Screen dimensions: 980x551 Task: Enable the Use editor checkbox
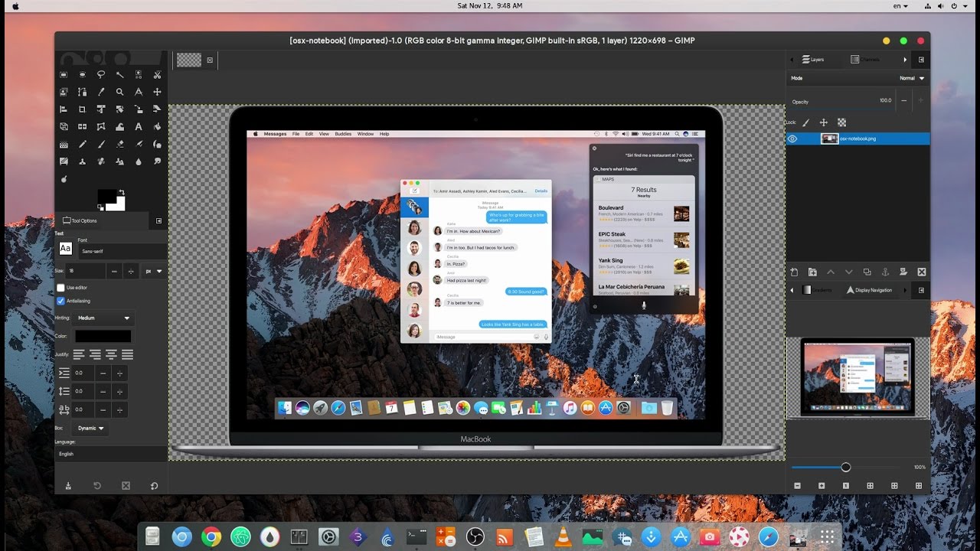point(59,288)
